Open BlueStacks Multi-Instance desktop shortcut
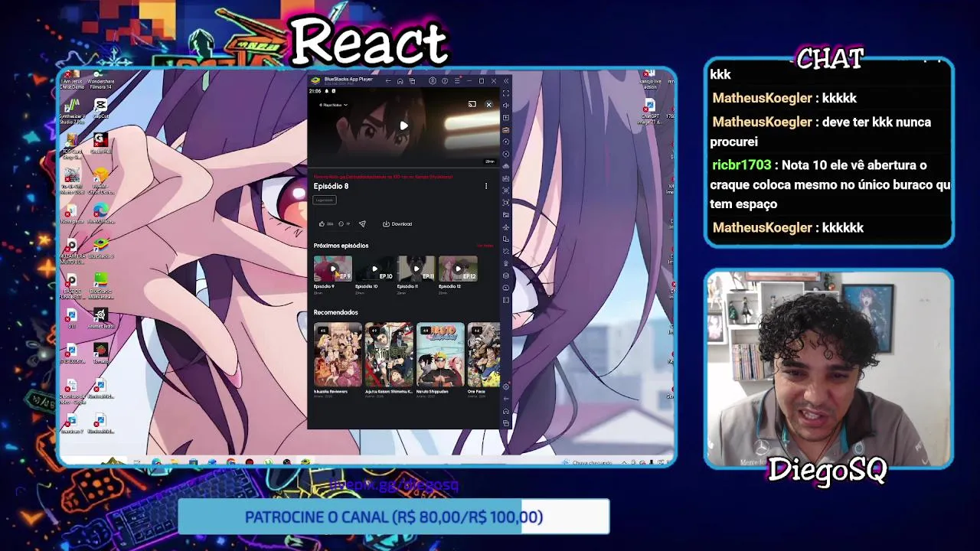The width and height of the screenshot is (980, 551). (x=100, y=283)
